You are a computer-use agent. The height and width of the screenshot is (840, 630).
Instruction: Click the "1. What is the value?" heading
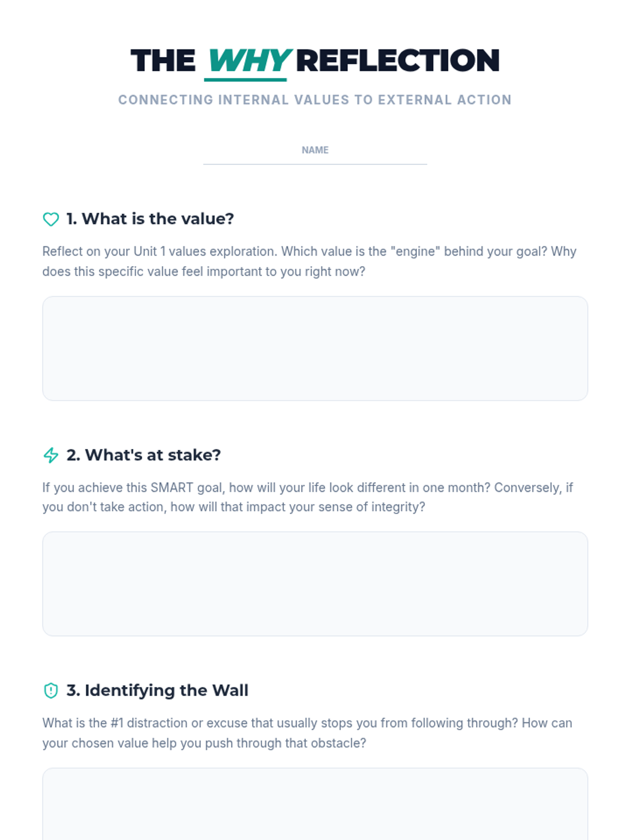point(150,219)
